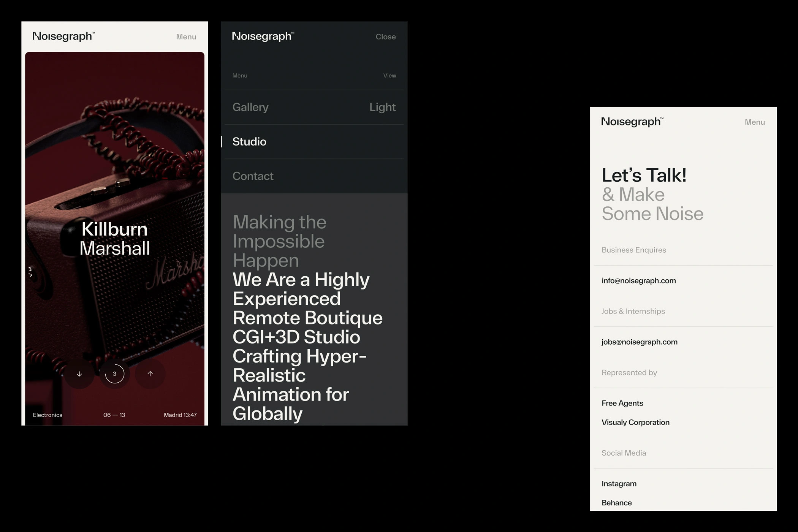Click the Noisegraph logo on the Killburn Marshall screen
The image size is (798, 532).
tap(63, 36)
